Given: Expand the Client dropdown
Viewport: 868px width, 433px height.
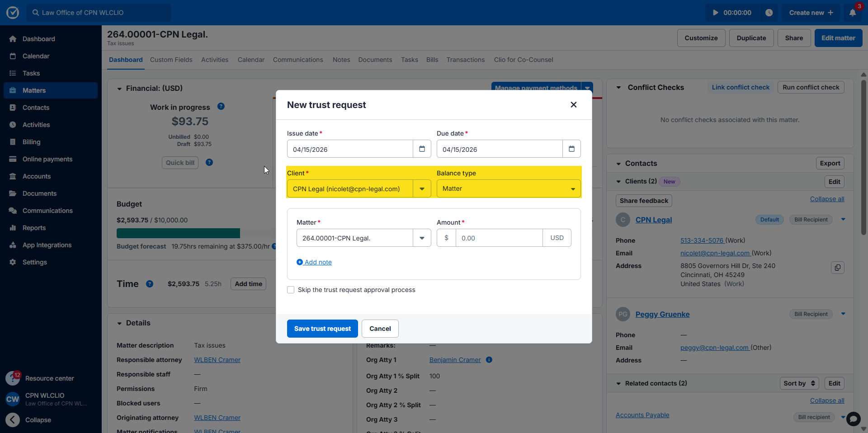Looking at the screenshot, I should click(x=422, y=189).
